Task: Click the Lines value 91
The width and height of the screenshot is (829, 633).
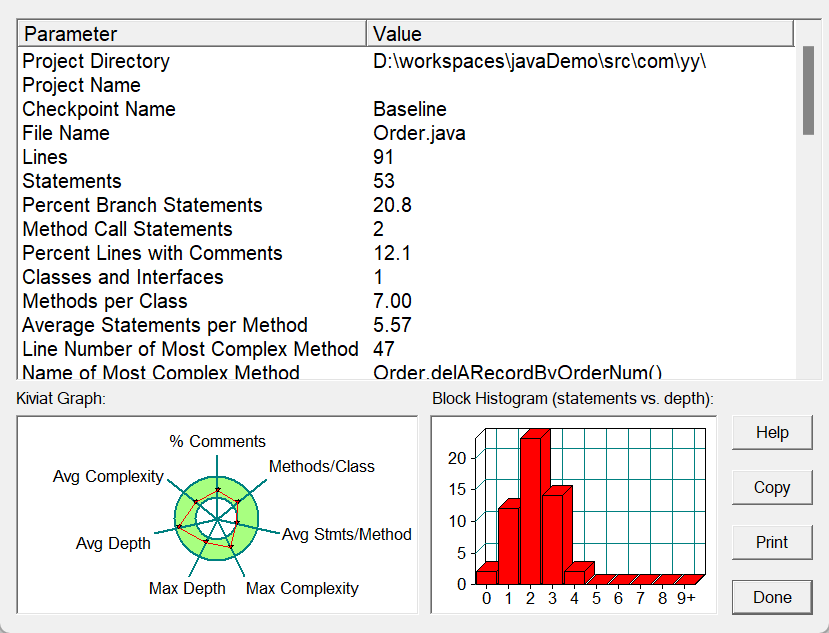Action: pos(383,157)
